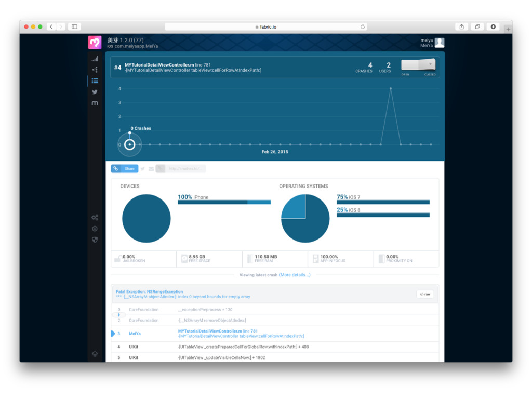532x399 pixels.
Task: Click the 0.00% Proximity On stat
Action: tap(406, 259)
